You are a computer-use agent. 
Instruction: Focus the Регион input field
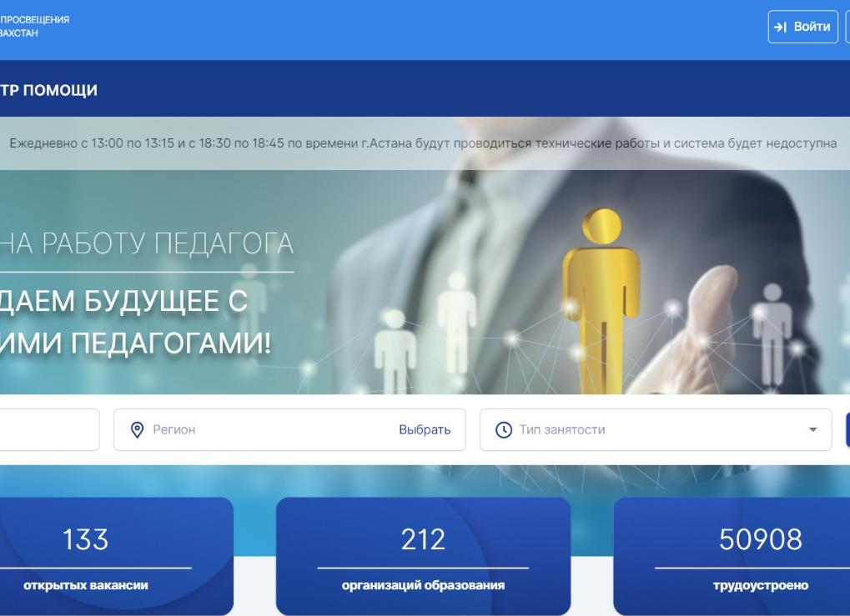coord(289,429)
